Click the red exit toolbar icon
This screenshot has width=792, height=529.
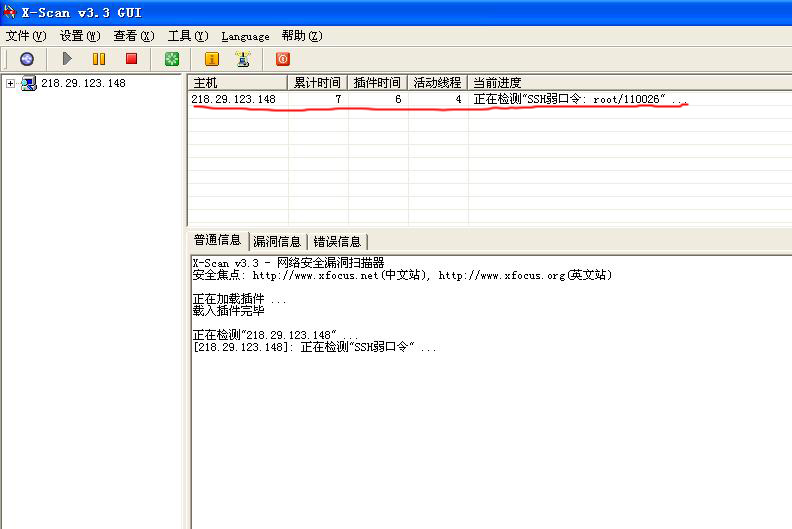[x=283, y=59]
